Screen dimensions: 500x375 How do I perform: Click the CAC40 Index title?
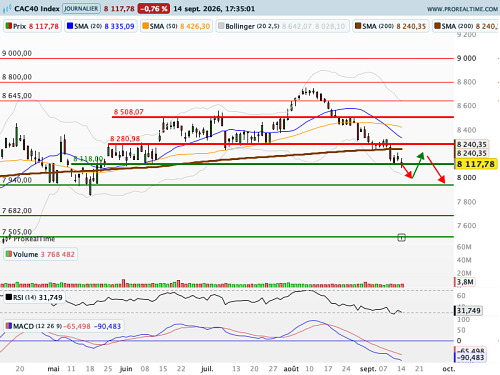pyautogui.click(x=37, y=9)
